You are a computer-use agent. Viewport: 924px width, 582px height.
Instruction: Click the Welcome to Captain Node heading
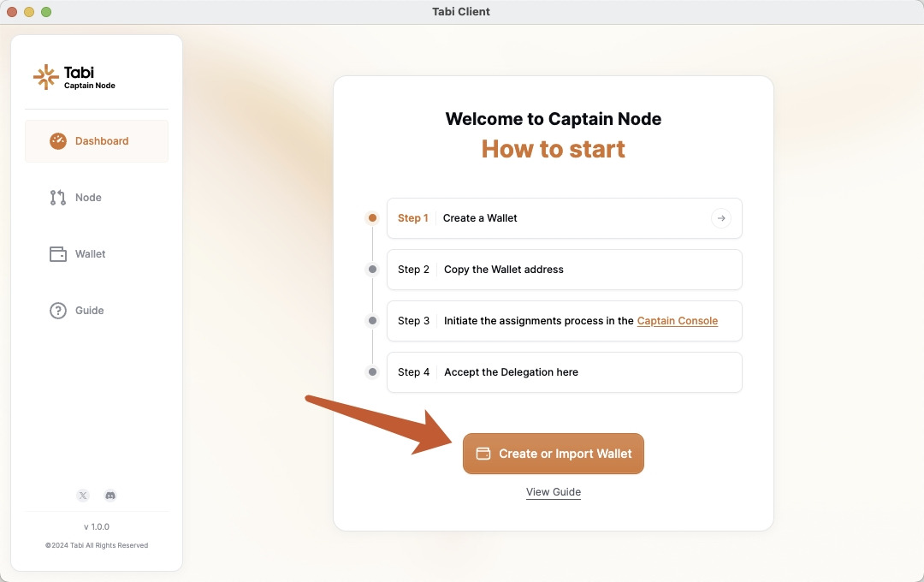coord(554,118)
